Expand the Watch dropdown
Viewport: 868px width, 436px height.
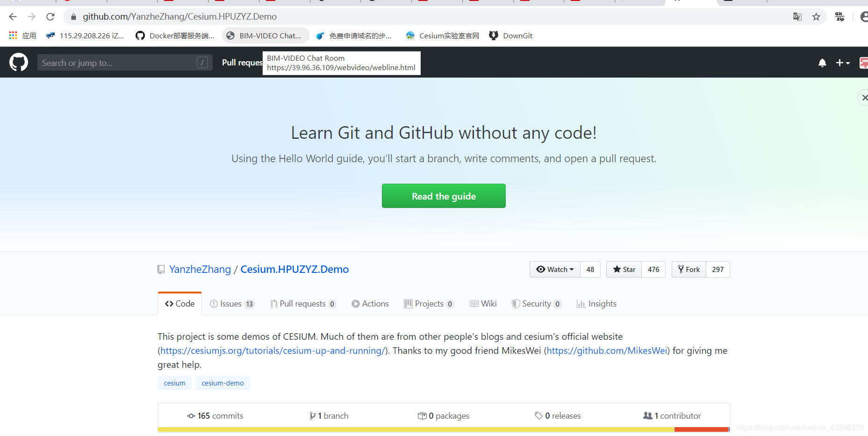[555, 270]
